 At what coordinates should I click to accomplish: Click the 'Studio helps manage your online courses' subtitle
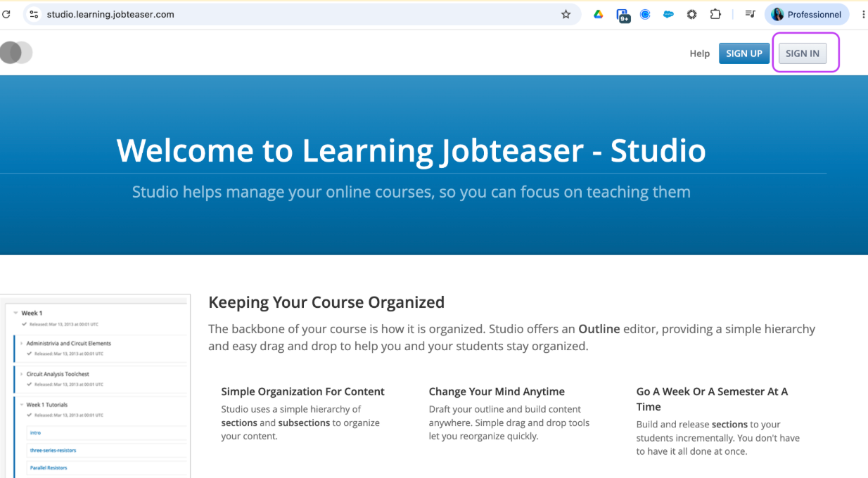click(411, 192)
